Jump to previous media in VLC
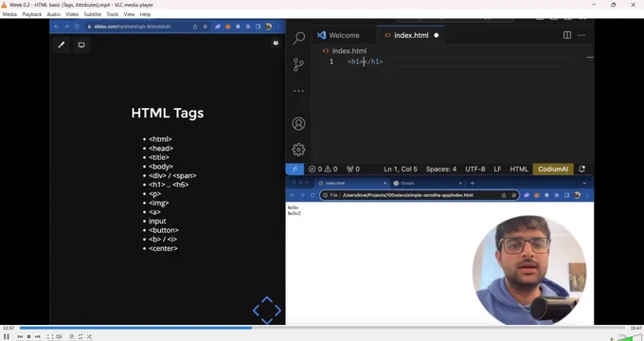Viewport: 644px width, 341px height. click(x=20, y=336)
